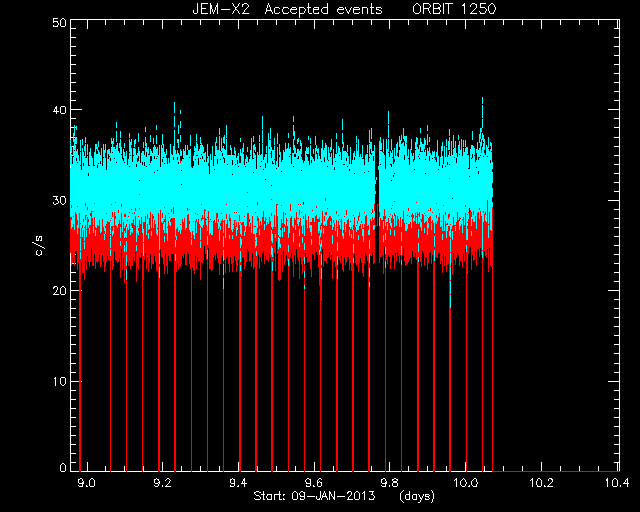640x512 pixels.
Task: Click the x-axis tick label 10.4
Action: point(617,483)
